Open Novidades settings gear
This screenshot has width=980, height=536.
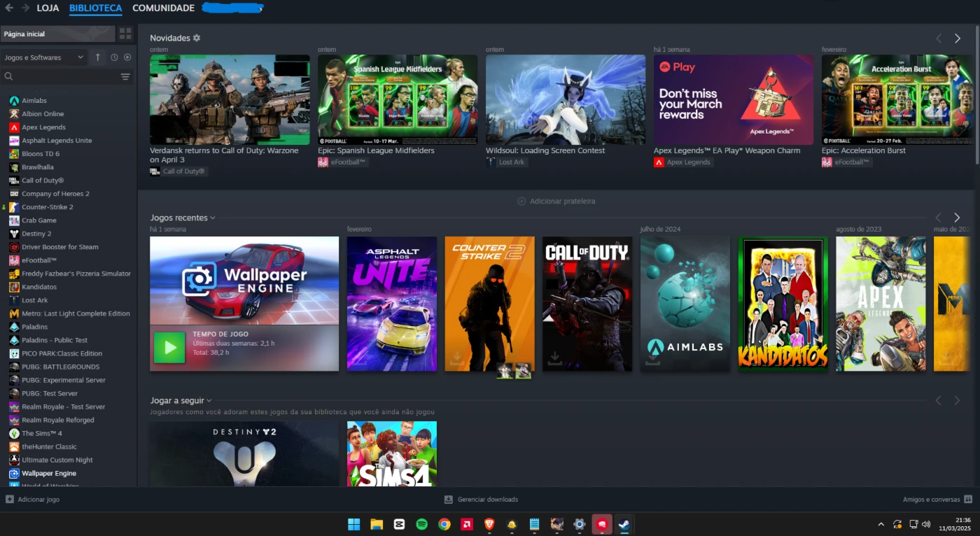point(197,38)
